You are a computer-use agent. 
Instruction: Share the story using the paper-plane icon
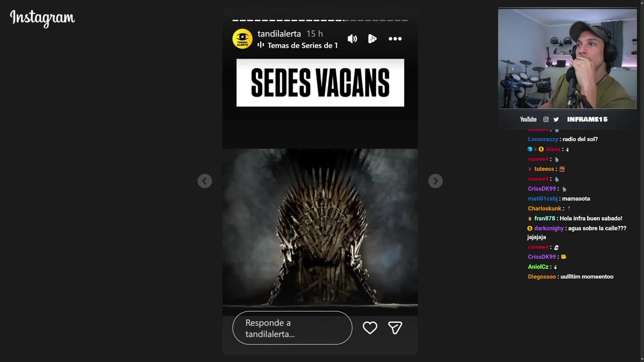tap(395, 328)
